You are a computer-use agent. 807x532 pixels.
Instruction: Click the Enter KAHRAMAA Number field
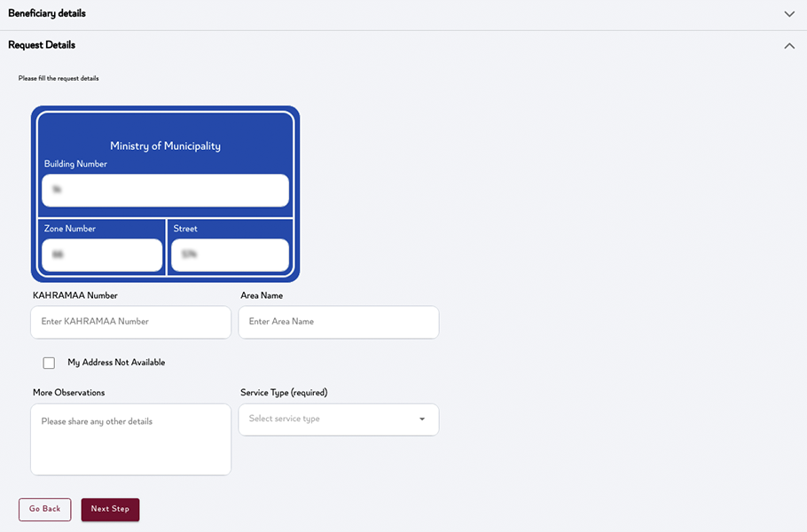(x=130, y=322)
